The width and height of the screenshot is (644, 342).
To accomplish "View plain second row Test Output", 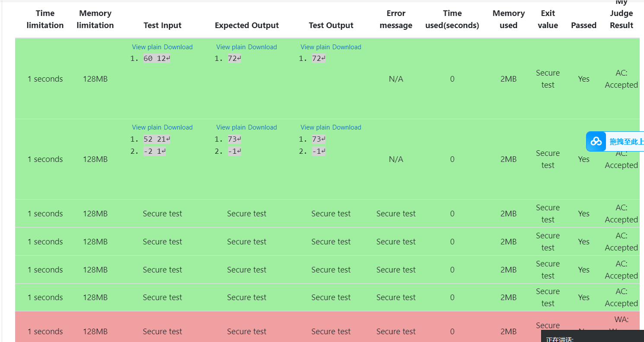I will (315, 127).
